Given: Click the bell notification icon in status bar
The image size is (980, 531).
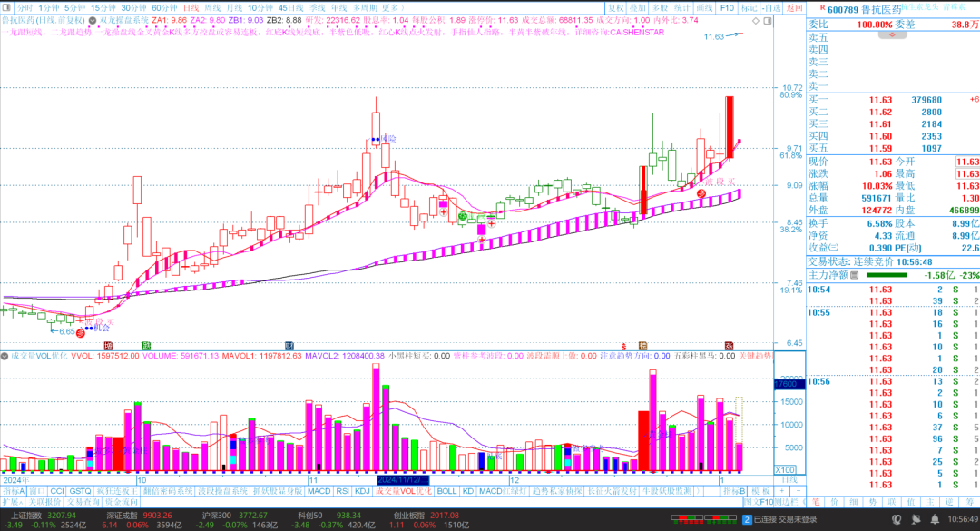Looking at the screenshot, I should click(x=935, y=519).
